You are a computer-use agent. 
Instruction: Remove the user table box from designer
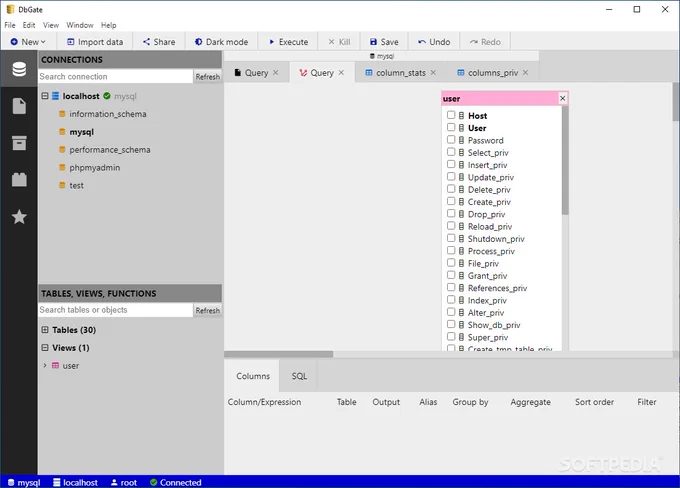562,98
